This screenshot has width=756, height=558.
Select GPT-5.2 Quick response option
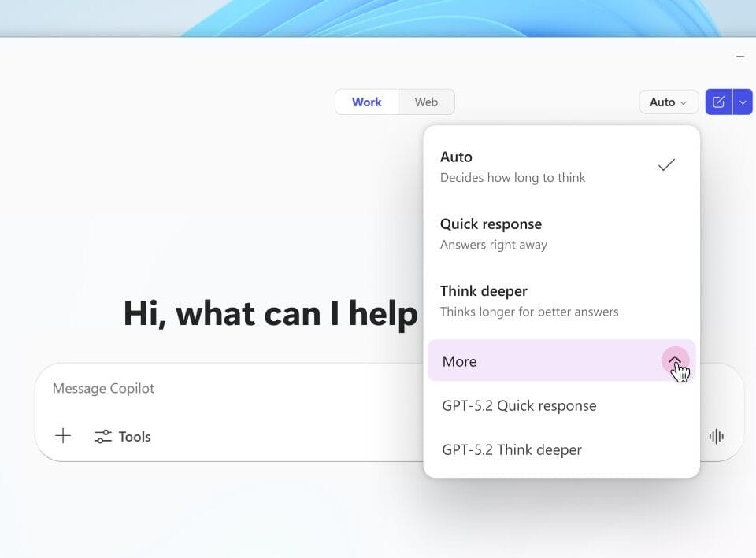click(519, 406)
